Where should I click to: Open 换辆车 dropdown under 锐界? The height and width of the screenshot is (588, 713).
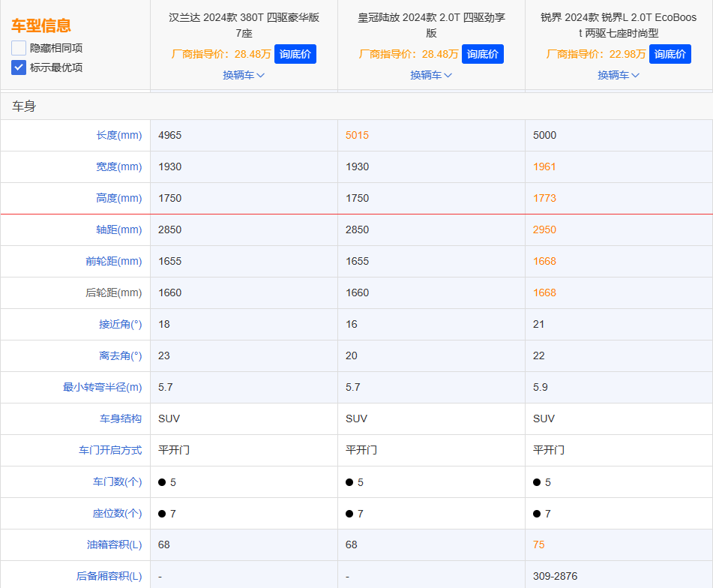point(619,75)
